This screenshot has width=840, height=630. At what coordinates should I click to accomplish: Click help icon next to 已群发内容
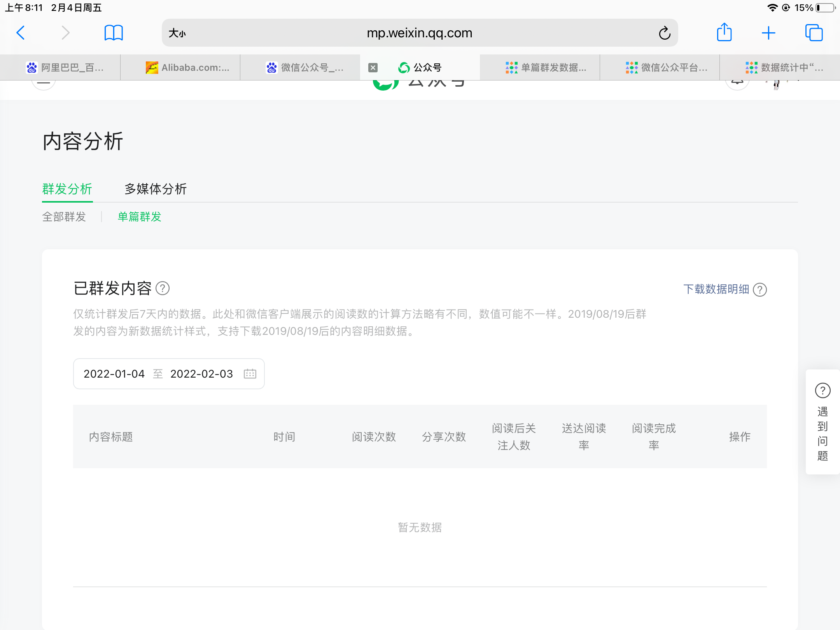click(163, 289)
